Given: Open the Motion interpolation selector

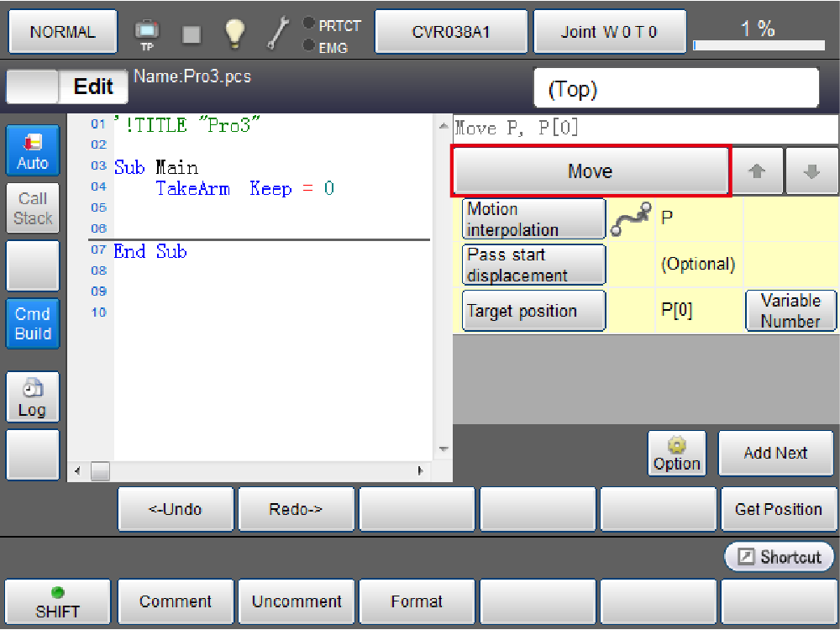Looking at the screenshot, I should 533,219.
